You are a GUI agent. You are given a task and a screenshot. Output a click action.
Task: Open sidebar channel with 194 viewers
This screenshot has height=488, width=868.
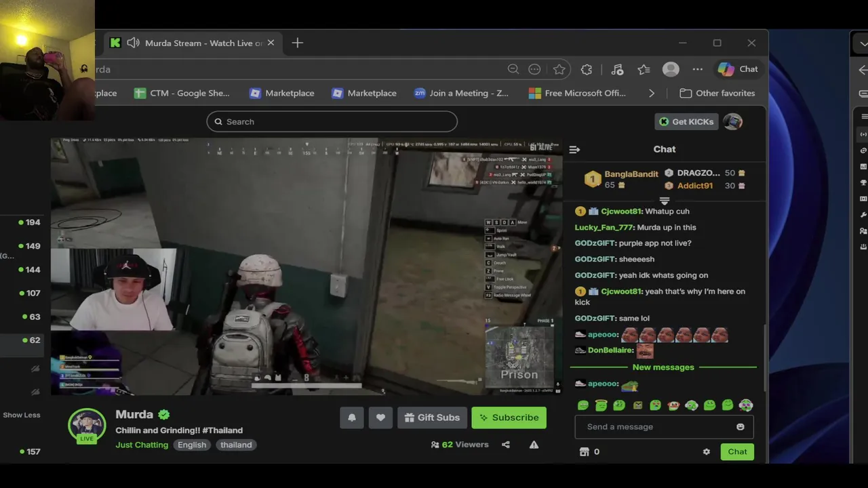(29, 222)
